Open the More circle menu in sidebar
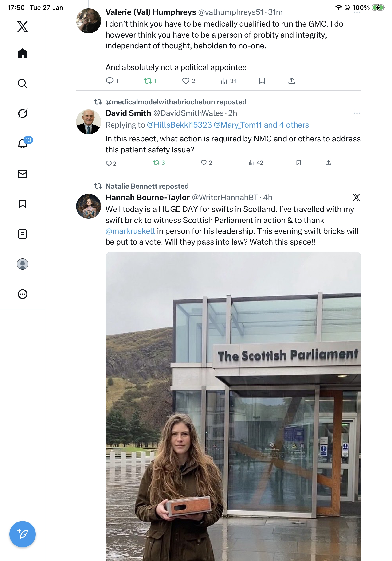Screen dimensions: 392x561 pos(23,294)
